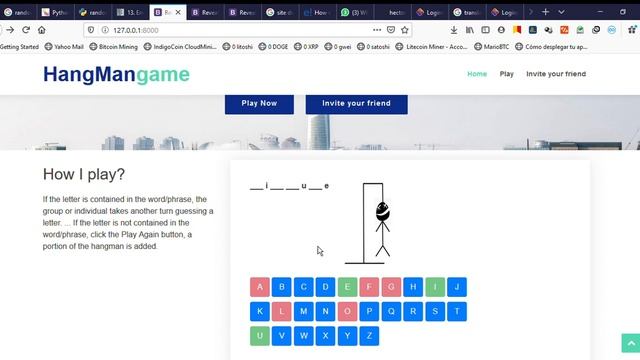Guess letter S on the keyboard
This screenshot has height=360, width=640.
[x=435, y=311]
